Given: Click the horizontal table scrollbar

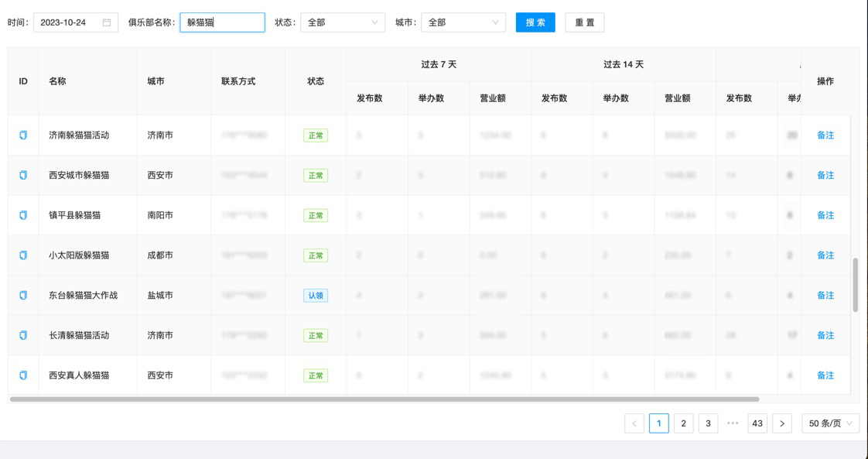Looking at the screenshot, I should pos(384,399).
